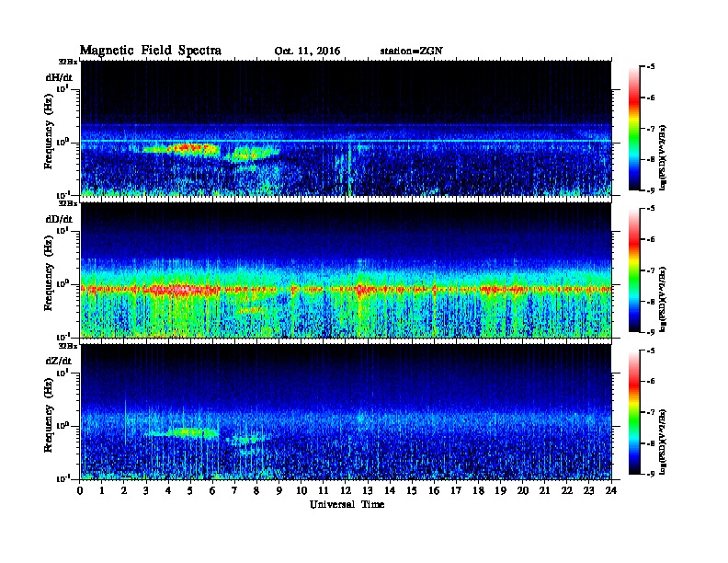Image resolution: width=728 pixels, height=563 pixels.
Task: Click hour tick "23" on the time axis
Action: [589, 491]
